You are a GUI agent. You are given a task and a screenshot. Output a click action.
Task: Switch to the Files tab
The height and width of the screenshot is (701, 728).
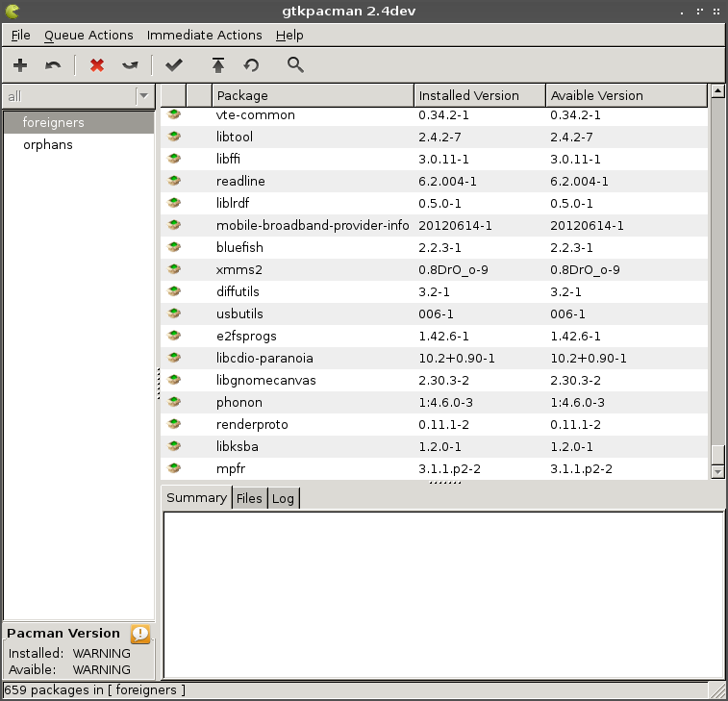pos(249,499)
